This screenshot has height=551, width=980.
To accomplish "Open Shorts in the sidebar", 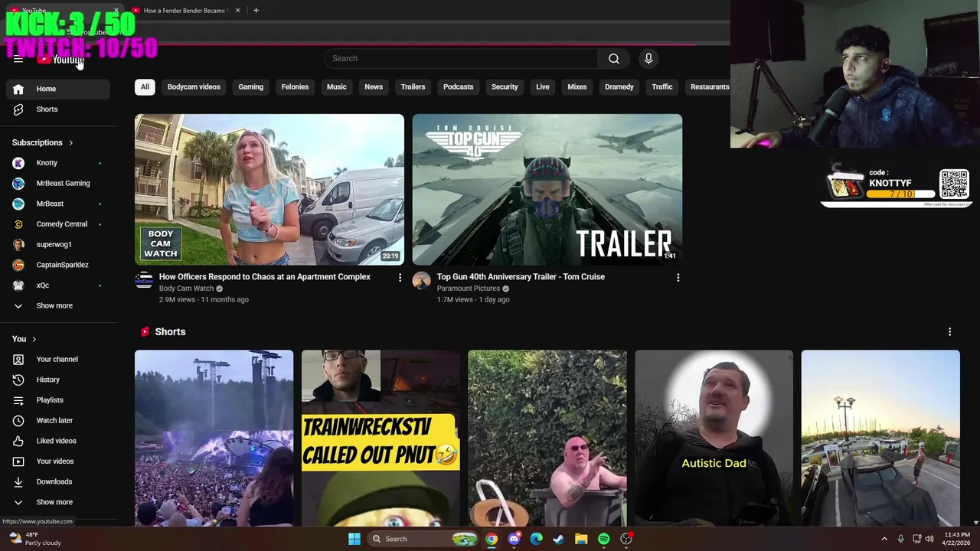I will click(x=58, y=109).
